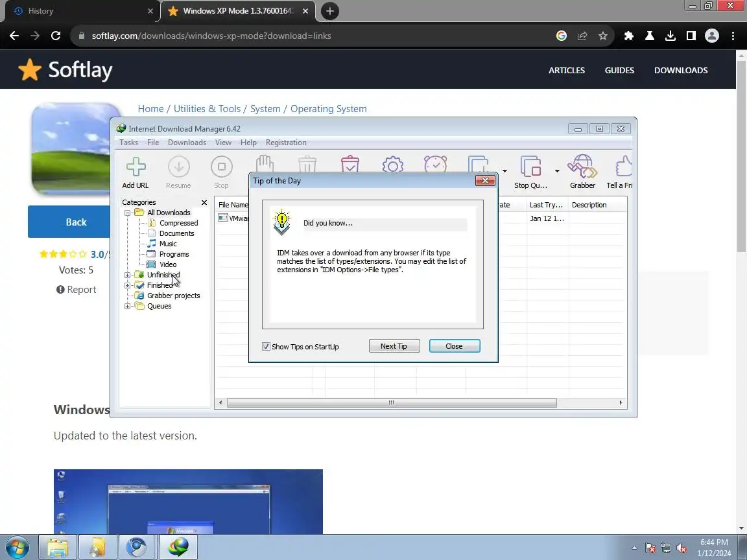Open Windows Explorer from taskbar

click(x=58, y=547)
